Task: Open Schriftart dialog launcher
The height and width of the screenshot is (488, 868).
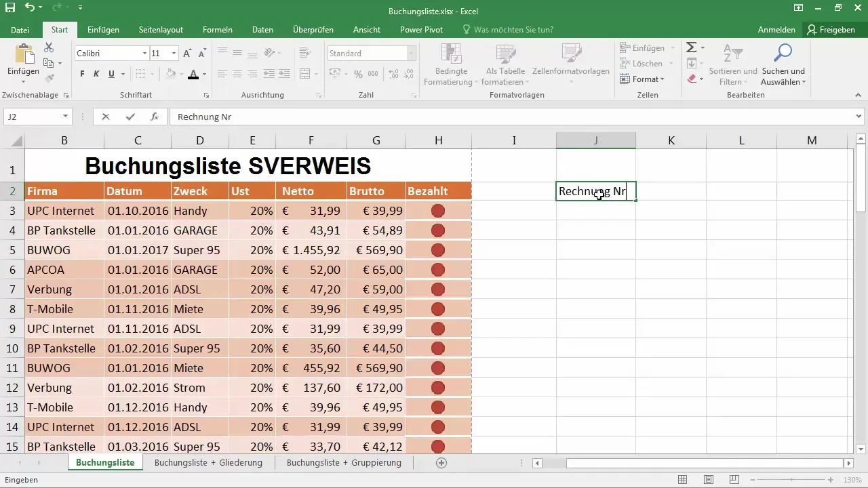Action: [206, 96]
